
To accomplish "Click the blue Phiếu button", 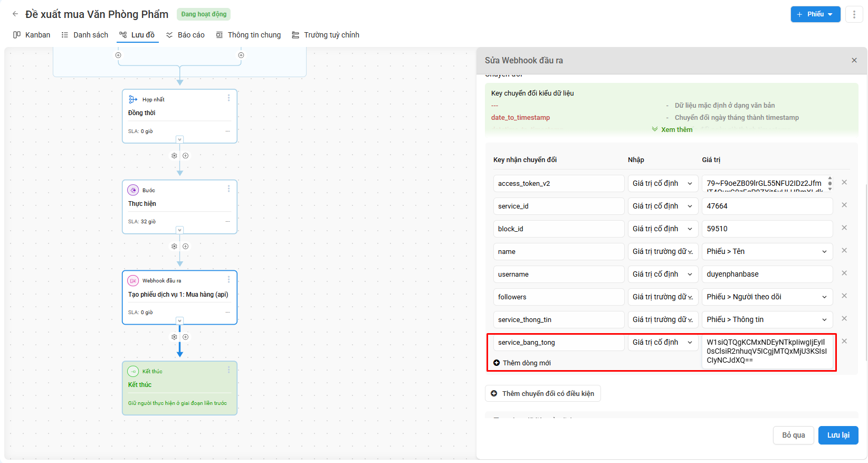I will click(x=815, y=14).
